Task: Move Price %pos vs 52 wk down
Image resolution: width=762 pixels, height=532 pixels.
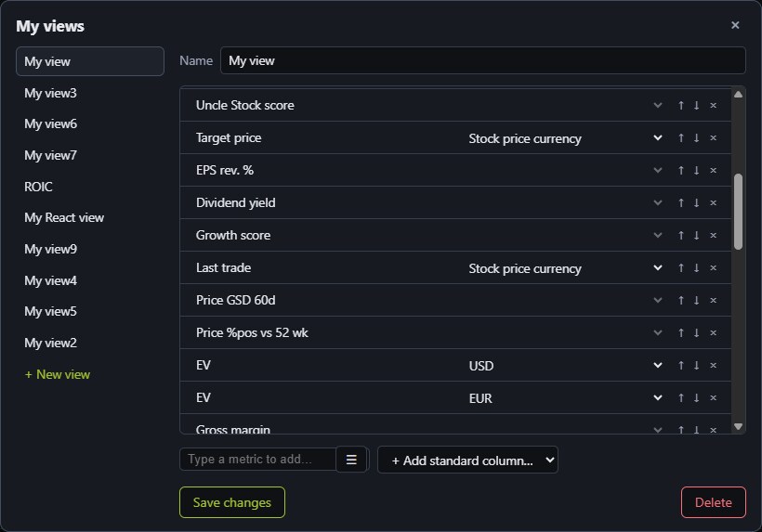Action: (696, 333)
